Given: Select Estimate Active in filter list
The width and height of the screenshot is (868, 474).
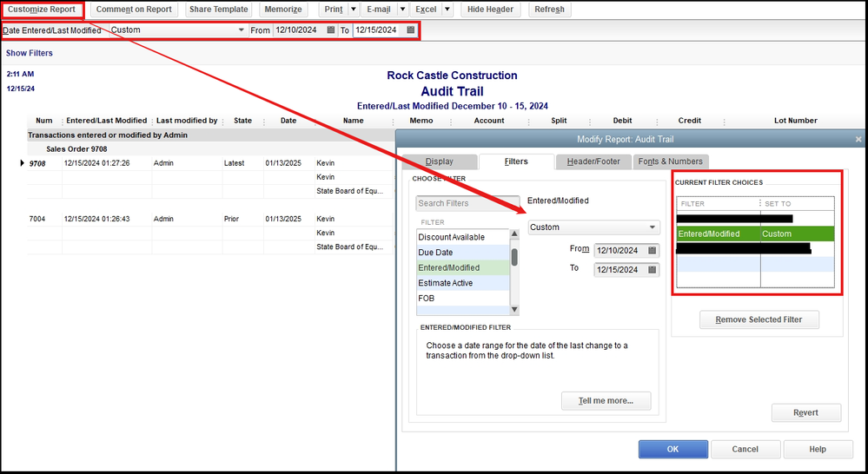Looking at the screenshot, I should click(x=463, y=283).
